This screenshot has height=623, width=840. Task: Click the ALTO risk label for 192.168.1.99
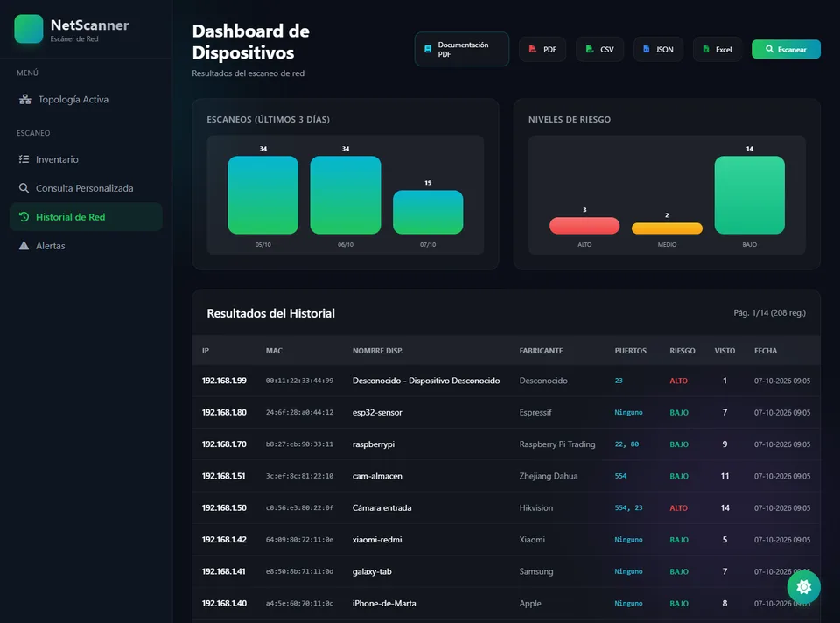(679, 381)
